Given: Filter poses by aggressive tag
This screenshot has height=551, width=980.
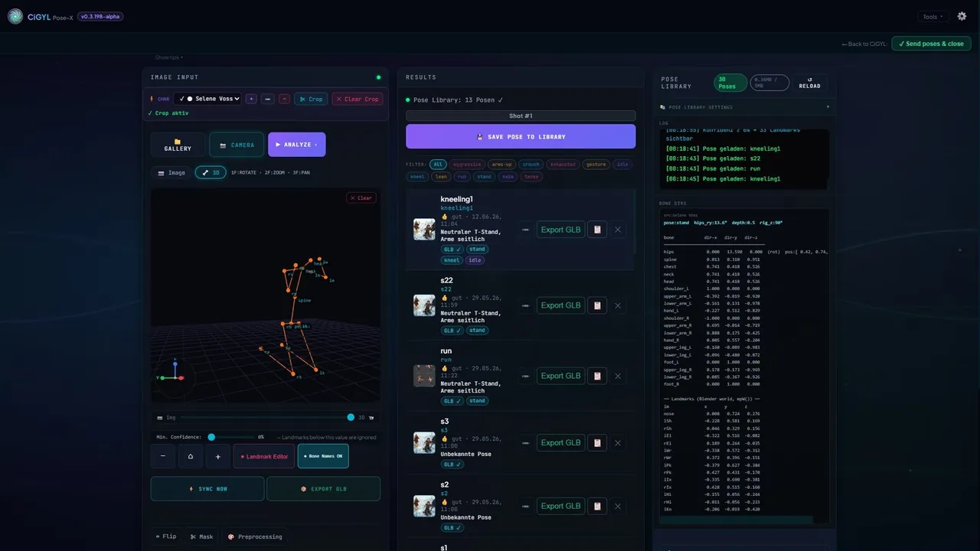Looking at the screenshot, I should click(x=467, y=164).
